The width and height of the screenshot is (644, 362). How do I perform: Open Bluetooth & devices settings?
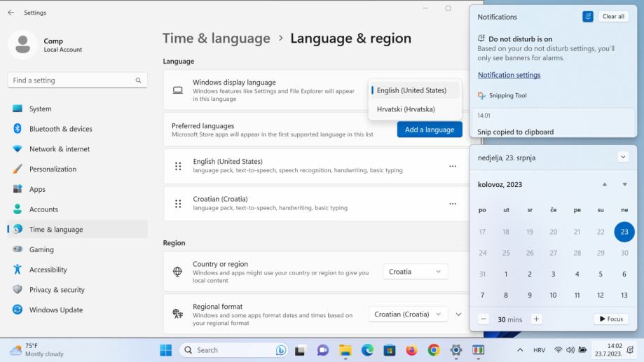[x=78, y=129]
